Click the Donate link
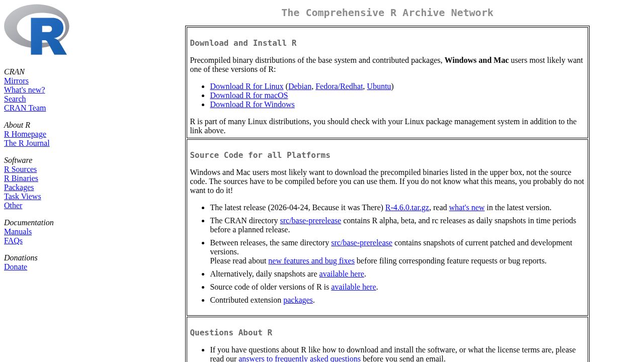This screenshot has height=362, width=644. [x=16, y=267]
